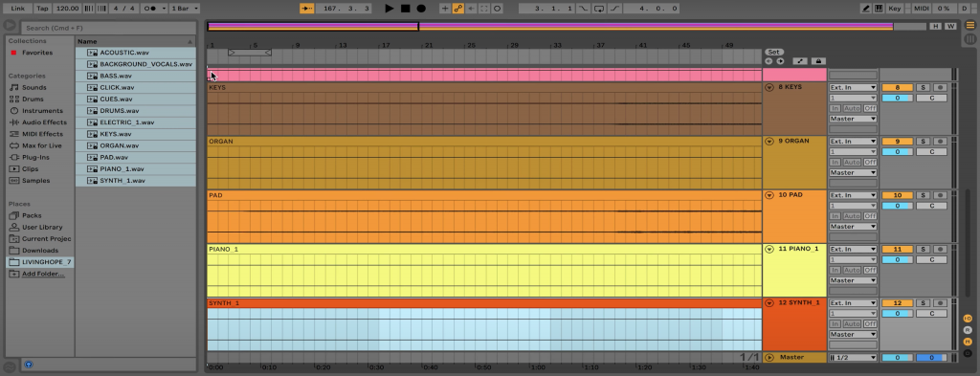Toggle the Automation Arm chain-link button

click(457, 9)
